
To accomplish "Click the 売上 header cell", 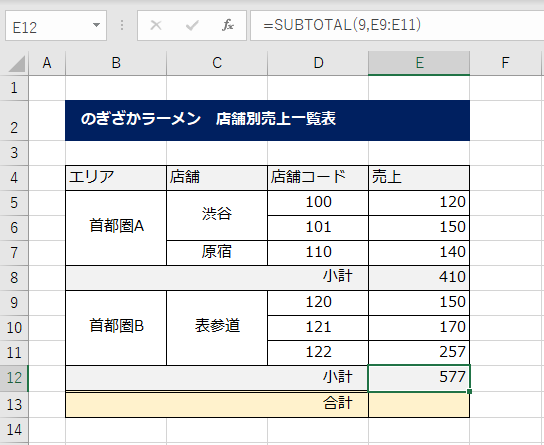I will pos(419,178).
